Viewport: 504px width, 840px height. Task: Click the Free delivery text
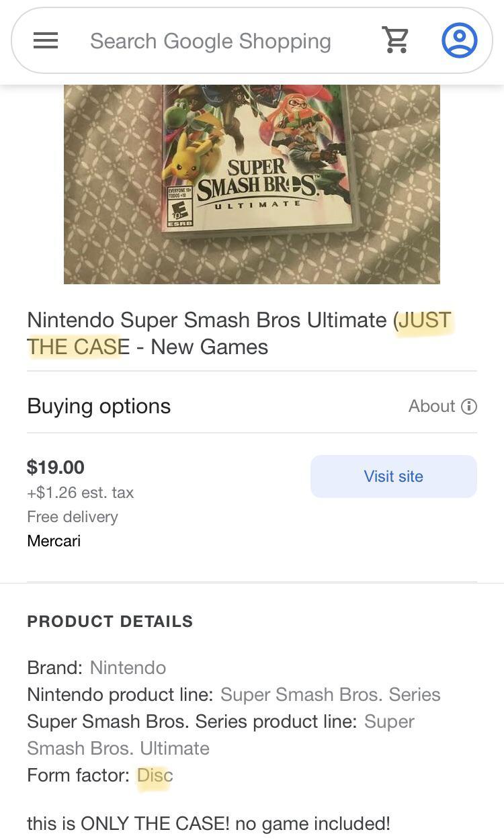(72, 516)
